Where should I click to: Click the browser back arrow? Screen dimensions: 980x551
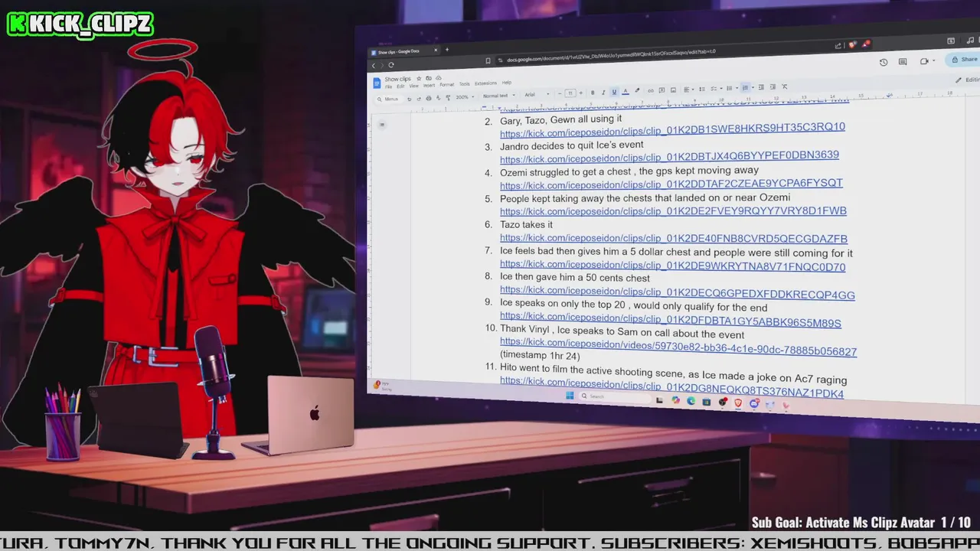(374, 66)
